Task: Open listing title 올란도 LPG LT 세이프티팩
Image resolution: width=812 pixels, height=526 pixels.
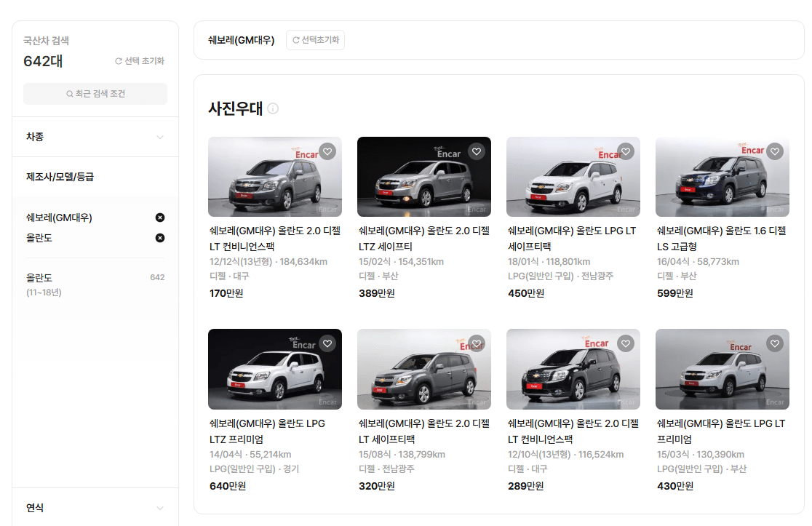Action: [572, 239]
